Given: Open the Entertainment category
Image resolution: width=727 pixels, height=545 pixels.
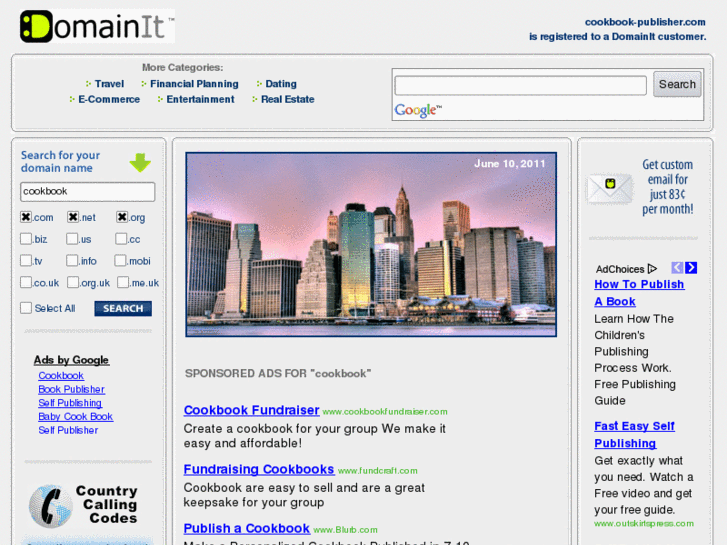Looking at the screenshot, I should pos(200,99).
